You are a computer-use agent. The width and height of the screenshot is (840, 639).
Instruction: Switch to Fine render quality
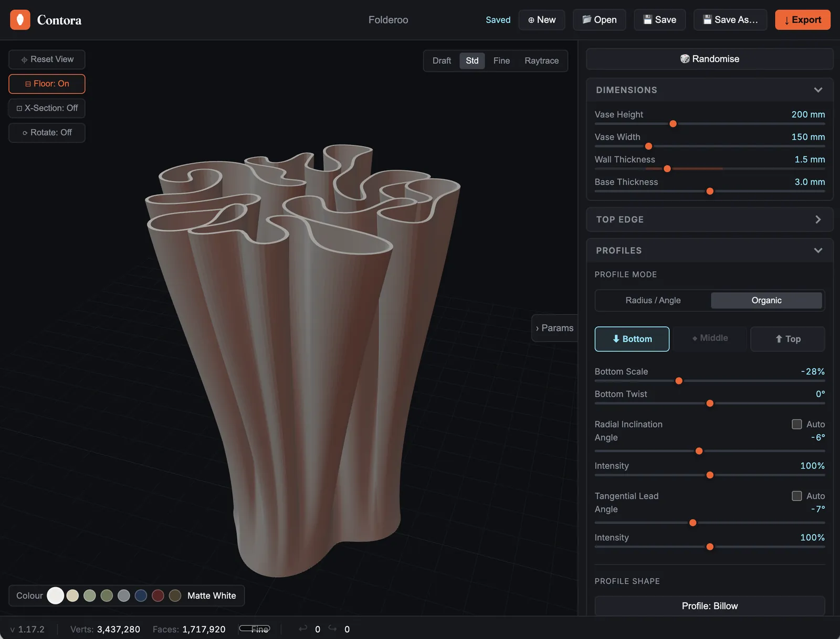(x=501, y=61)
